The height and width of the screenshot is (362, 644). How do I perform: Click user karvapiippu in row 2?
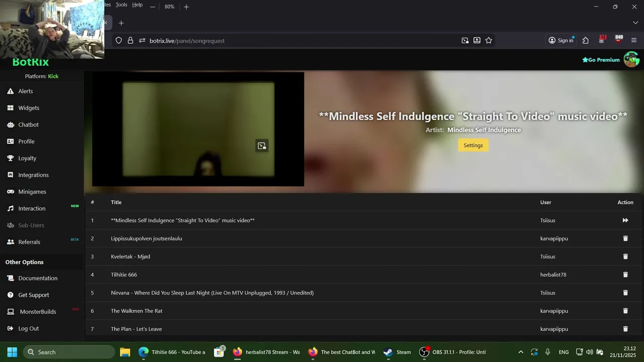554,238
